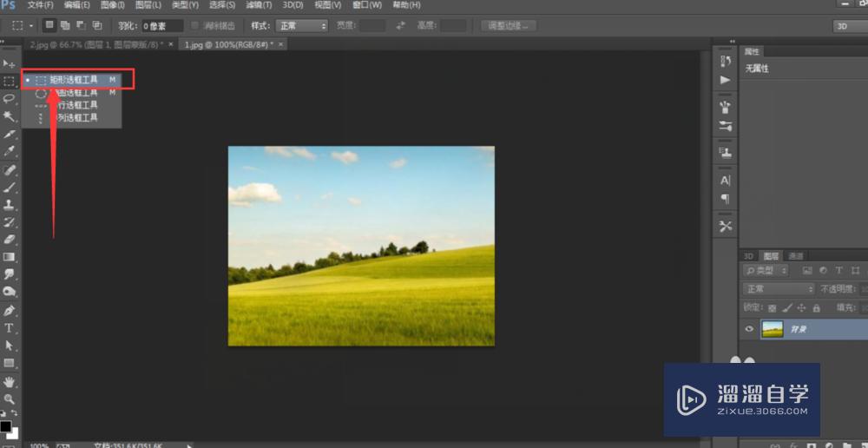Open the History panel icon
Image resolution: width=868 pixels, height=448 pixels.
coord(725,62)
